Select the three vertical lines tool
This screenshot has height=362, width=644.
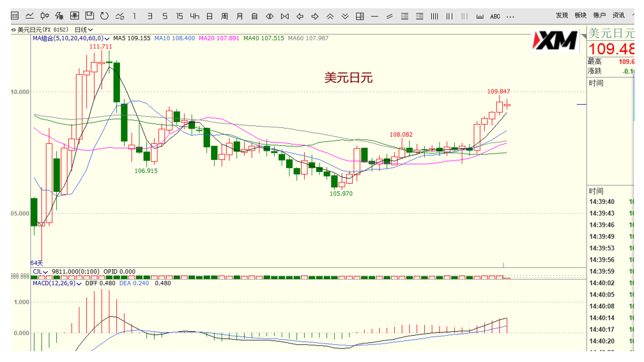[449, 17]
